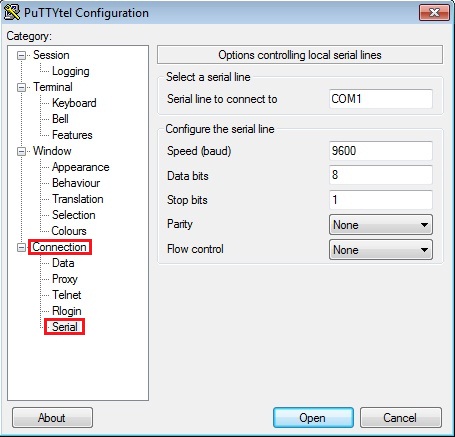Viewport: 455px width, 437px height.
Task: Click the Speed (baud) field showing 9600
Action: 381,151
